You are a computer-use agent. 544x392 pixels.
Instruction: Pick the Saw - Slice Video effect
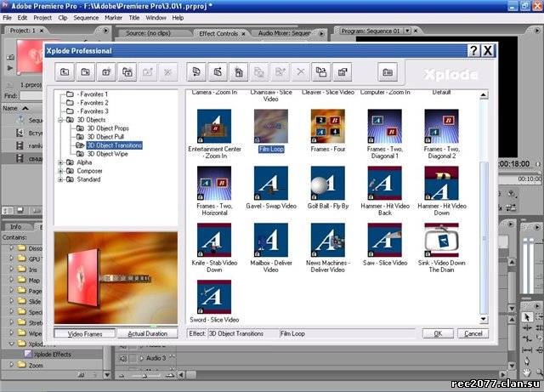pyautogui.click(x=385, y=240)
